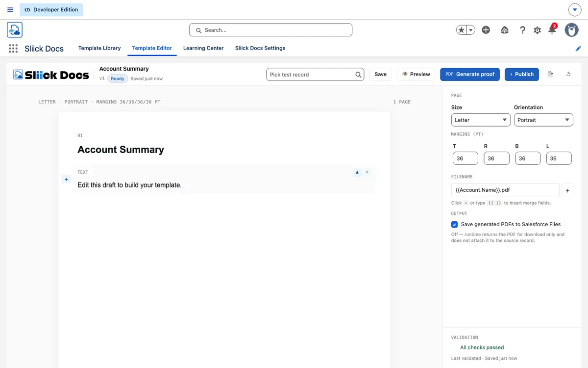Click the favorites star icon

point(461,30)
